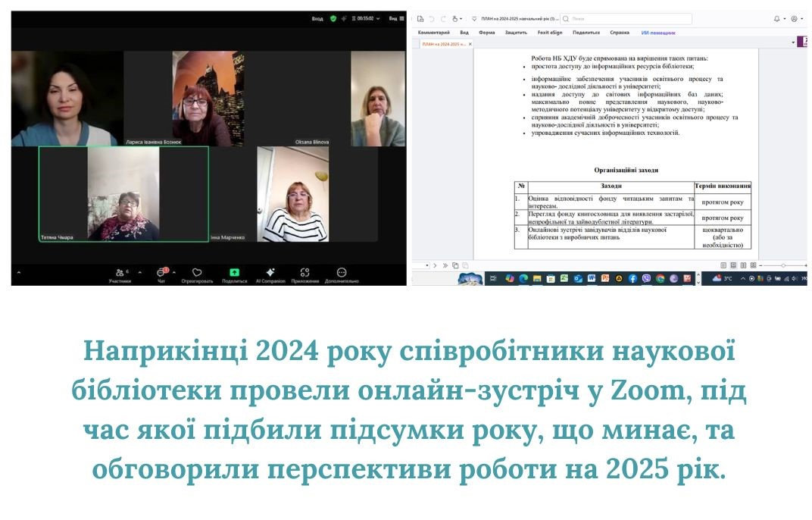Open Microsoft Edge from the taskbar

(x=523, y=278)
